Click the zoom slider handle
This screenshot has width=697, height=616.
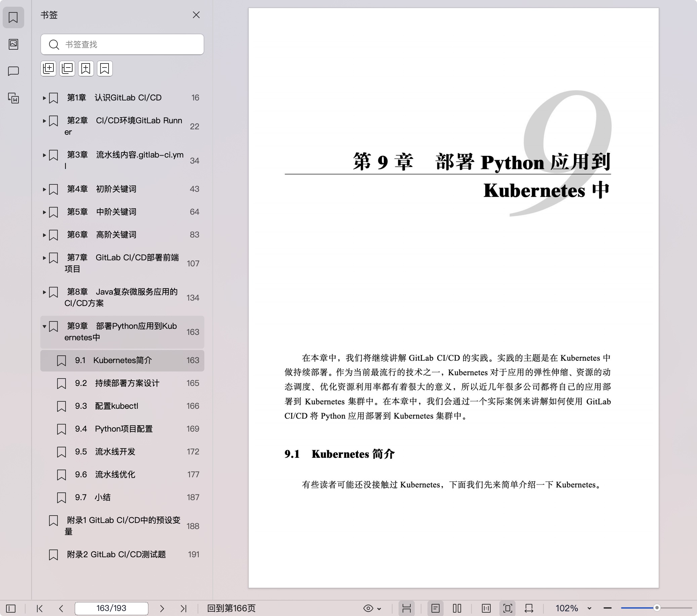tap(657, 608)
